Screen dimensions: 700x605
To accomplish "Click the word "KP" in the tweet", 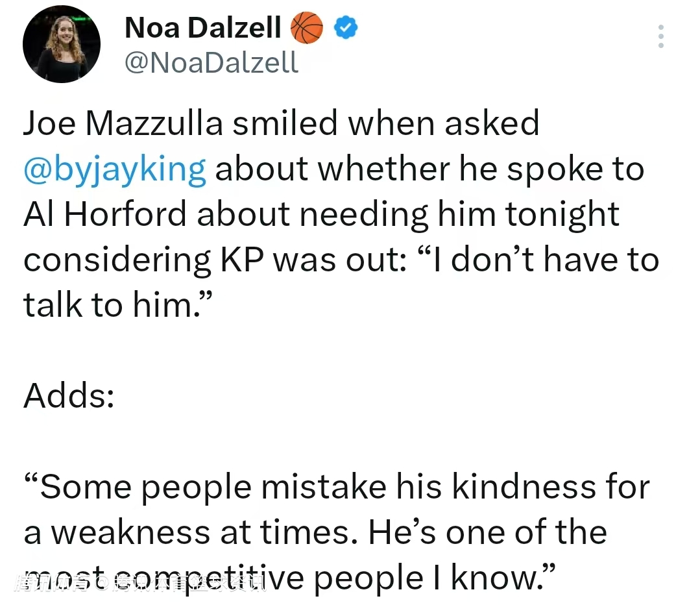I will point(241,260).
